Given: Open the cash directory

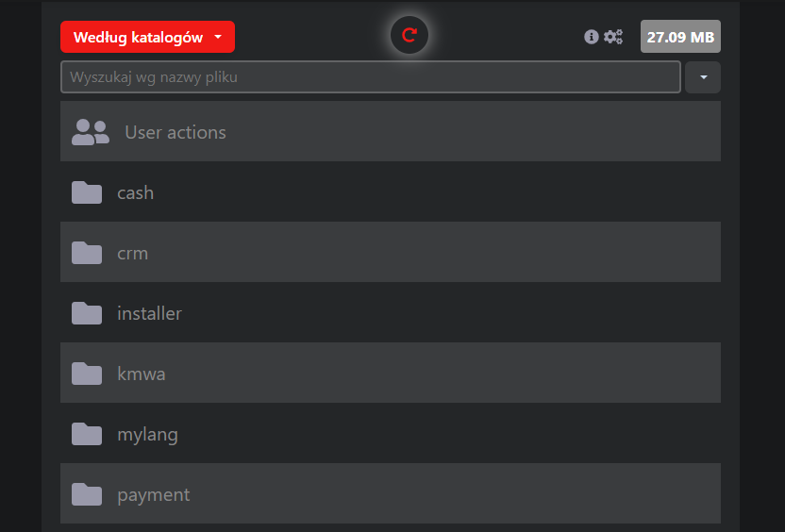Looking at the screenshot, I should 135,192.
